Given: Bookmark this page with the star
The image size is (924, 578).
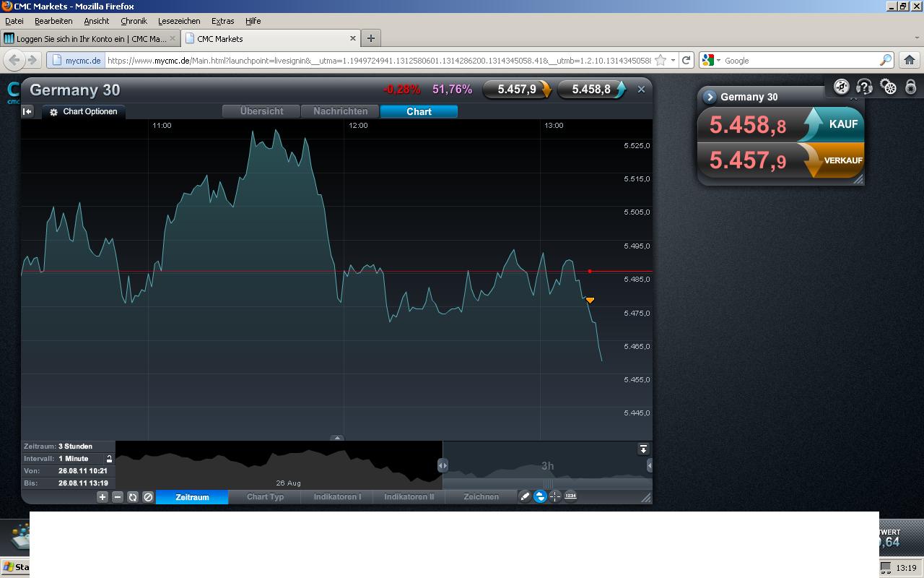Looking at the screenshot, I should click(x=660, y=60).
